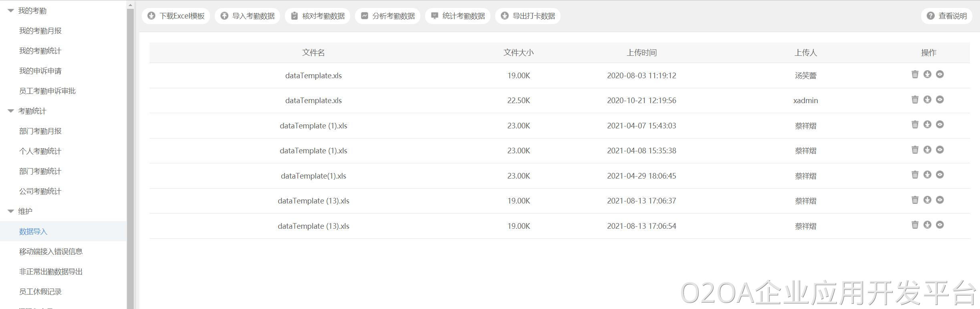Go to 部门考勤月报 page
Screen dimensions: 980x309
[40, 131]
